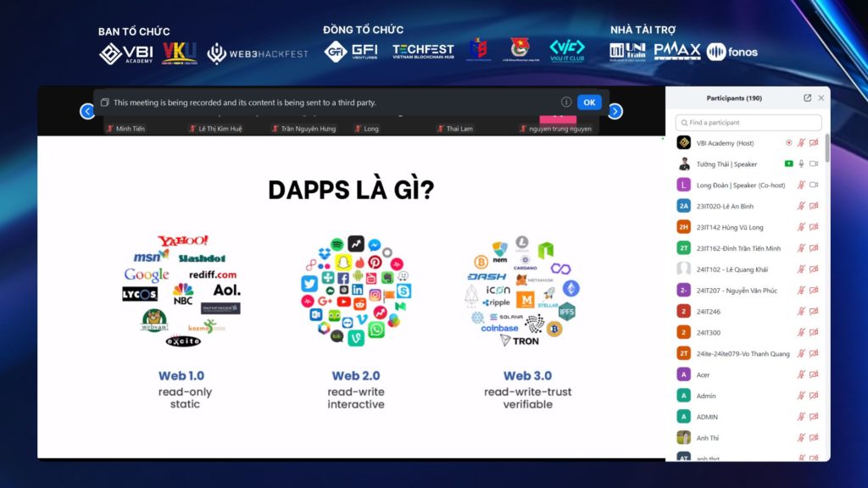The image size is (868, 488).
Task: Click 24IT102 - Lê Quang Khải mic icon
Action: click(801, 269)
